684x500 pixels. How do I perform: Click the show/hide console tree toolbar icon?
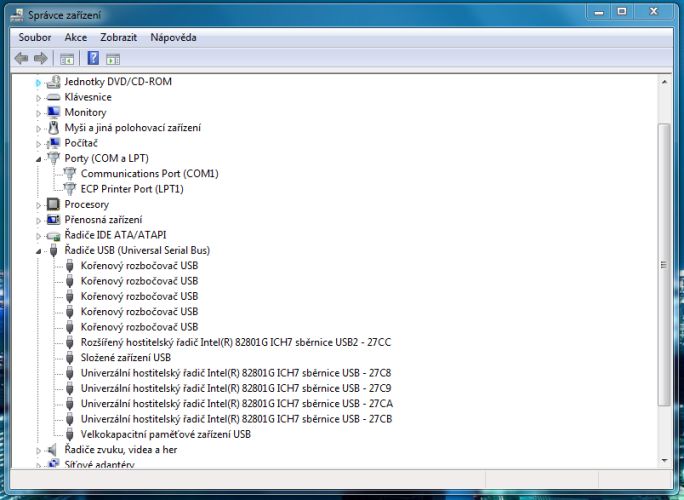[x=67, y=58]
